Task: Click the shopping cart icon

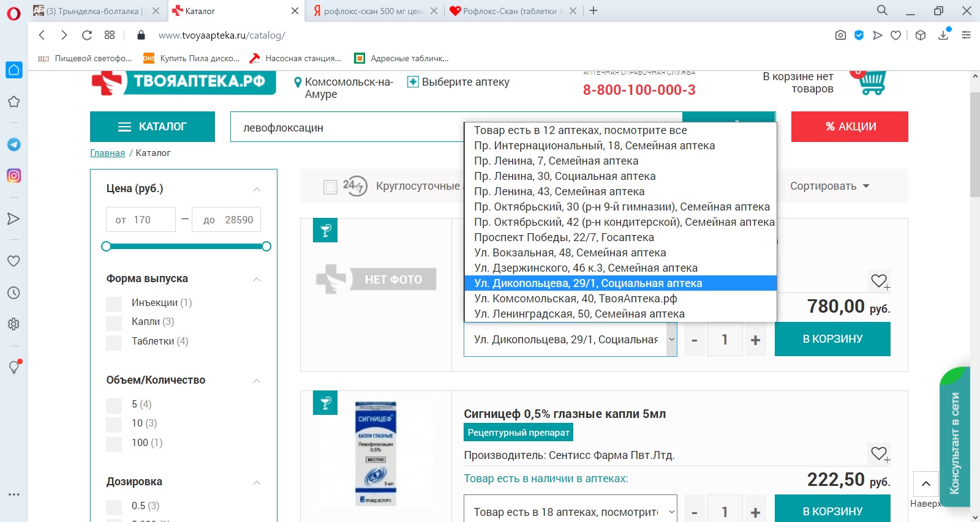Action: (x=872, y=83)
